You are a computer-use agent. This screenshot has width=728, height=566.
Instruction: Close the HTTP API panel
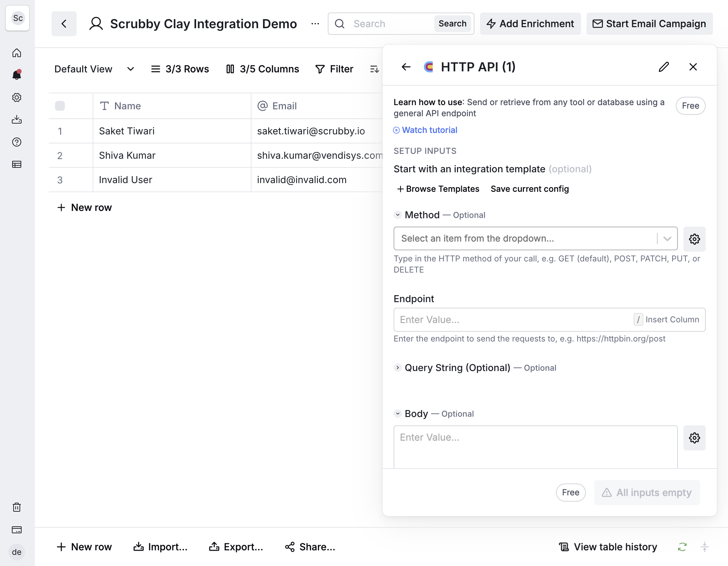click(693, 67)
